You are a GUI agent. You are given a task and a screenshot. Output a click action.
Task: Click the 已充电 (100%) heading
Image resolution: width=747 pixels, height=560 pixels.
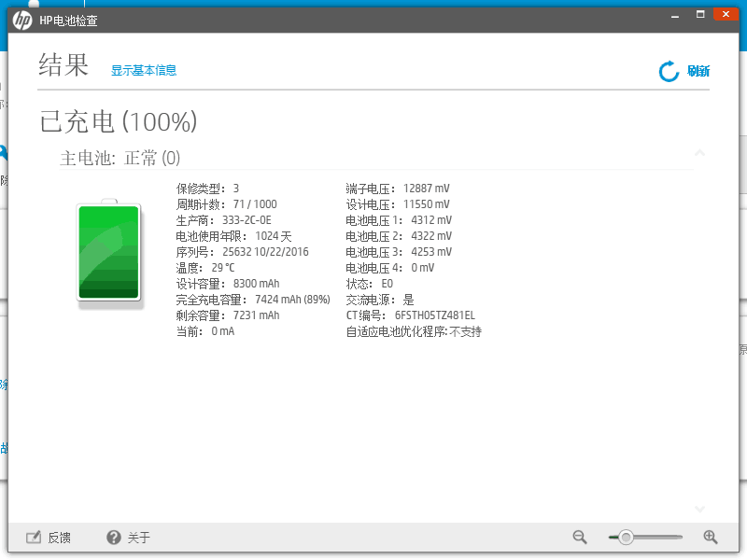click(119, 121)
